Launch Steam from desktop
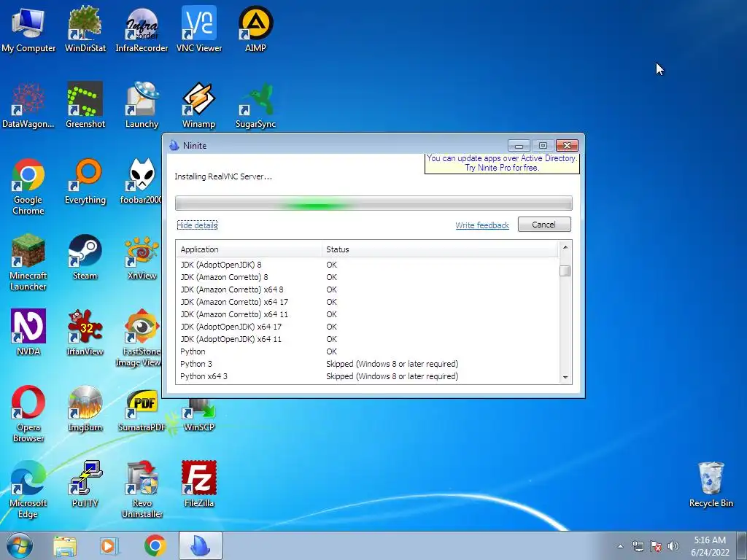Image resolution: width=747 pixels, height=560 pixels. 85,257
